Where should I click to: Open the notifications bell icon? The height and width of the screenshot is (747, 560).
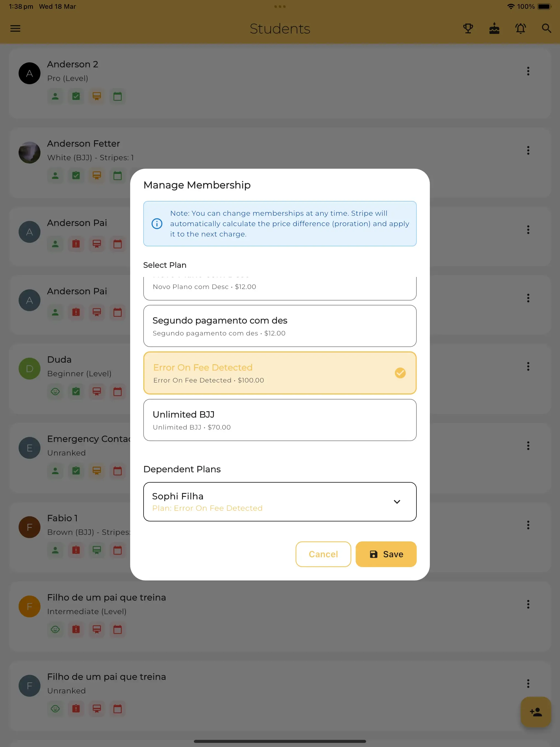520,29
